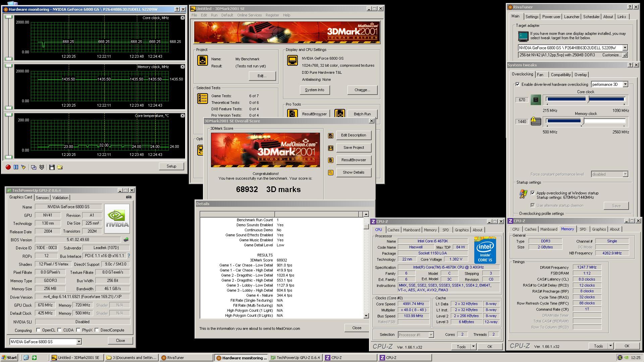Image resolution: width=644 pixels, height=362 pixels.
Task: Check the DirectCompute box in GPU-Z
Action: [97, 330]
